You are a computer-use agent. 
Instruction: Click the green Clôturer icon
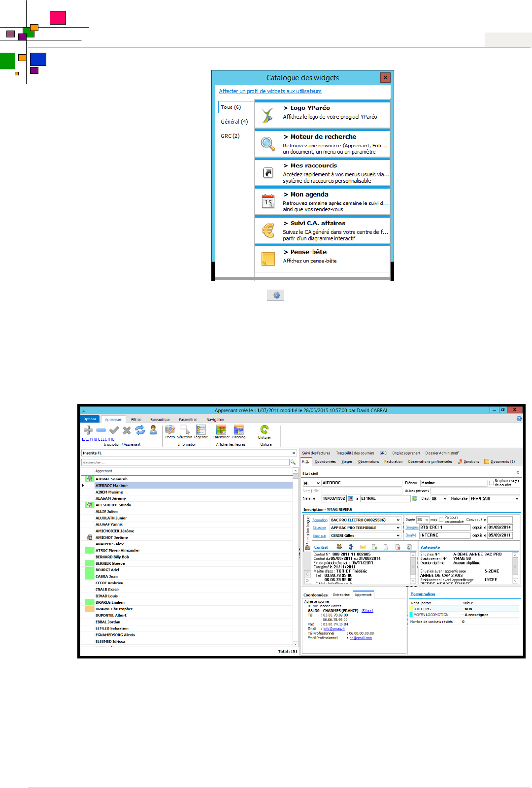[265, 429]
